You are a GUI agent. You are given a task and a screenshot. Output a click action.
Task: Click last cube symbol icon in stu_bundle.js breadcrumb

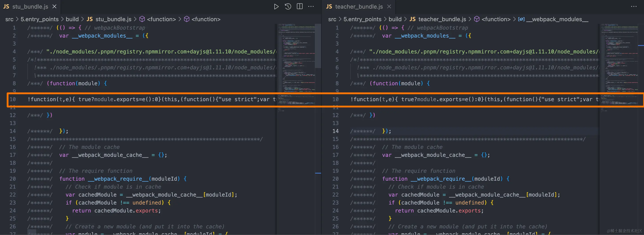point(187,19)
